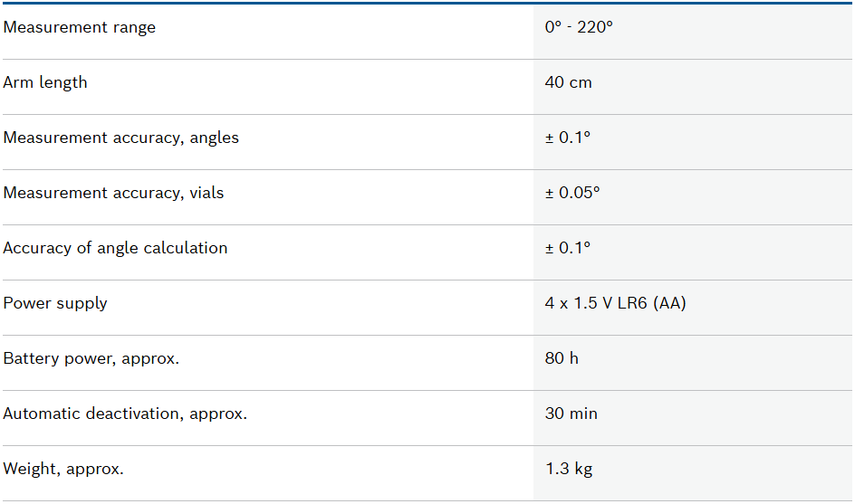
Task: Select the "40 cm" arm length value
Action: 568,82
